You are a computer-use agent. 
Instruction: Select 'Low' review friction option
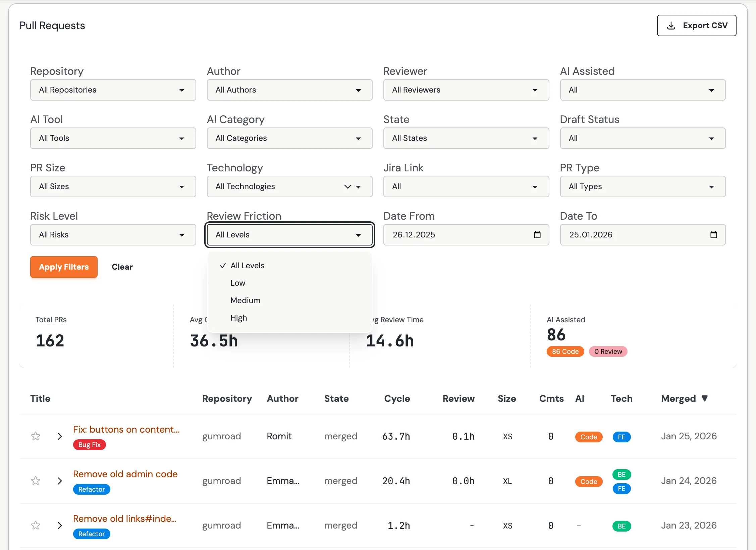289,283
